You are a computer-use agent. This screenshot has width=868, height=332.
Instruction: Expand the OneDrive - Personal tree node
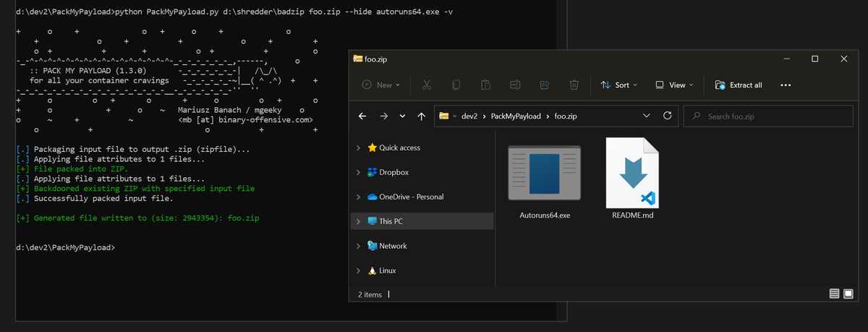coord(359,197)
